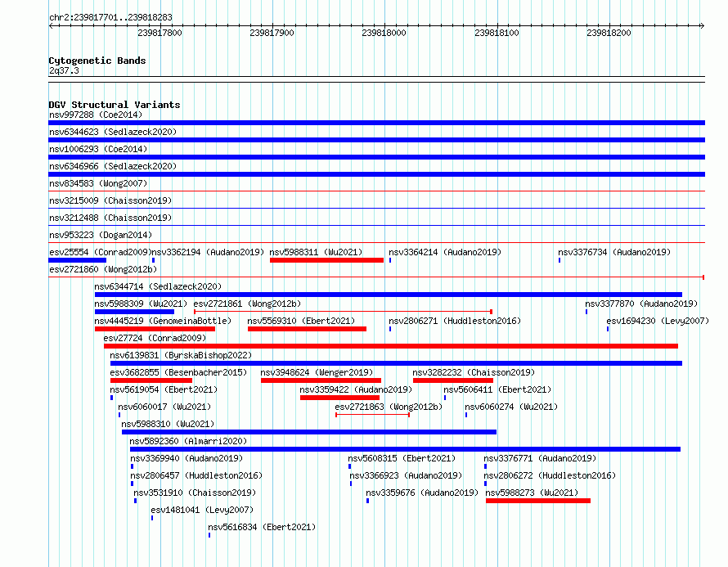Select the nsv6344623 (Sedlazeck2020) blue bar
This screenshot has width=728, height=567.
[376, 140]
